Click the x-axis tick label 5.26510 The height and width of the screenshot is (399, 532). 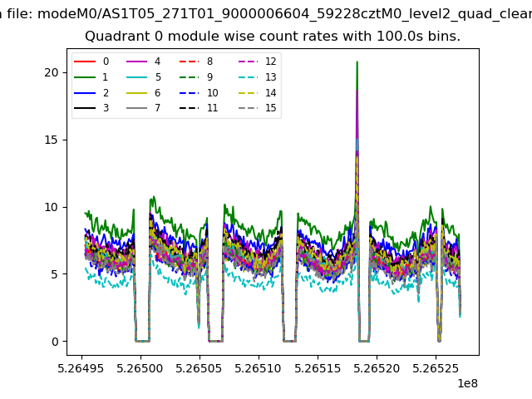(x=259, y=368)
